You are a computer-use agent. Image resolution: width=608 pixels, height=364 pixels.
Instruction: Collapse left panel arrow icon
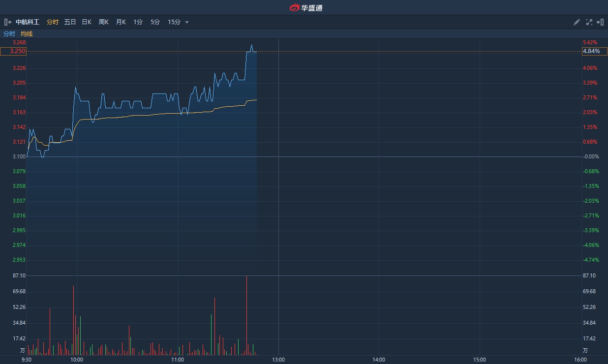7,22
